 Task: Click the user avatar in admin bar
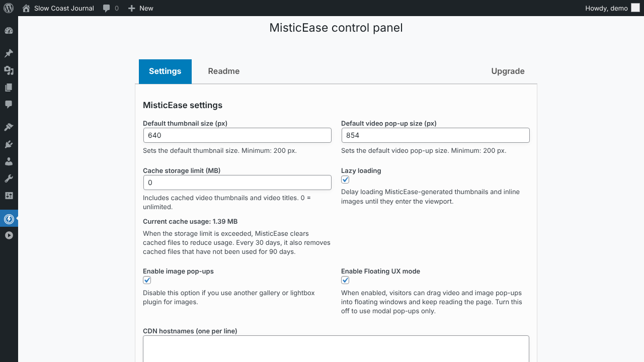(x=635, y=8)
